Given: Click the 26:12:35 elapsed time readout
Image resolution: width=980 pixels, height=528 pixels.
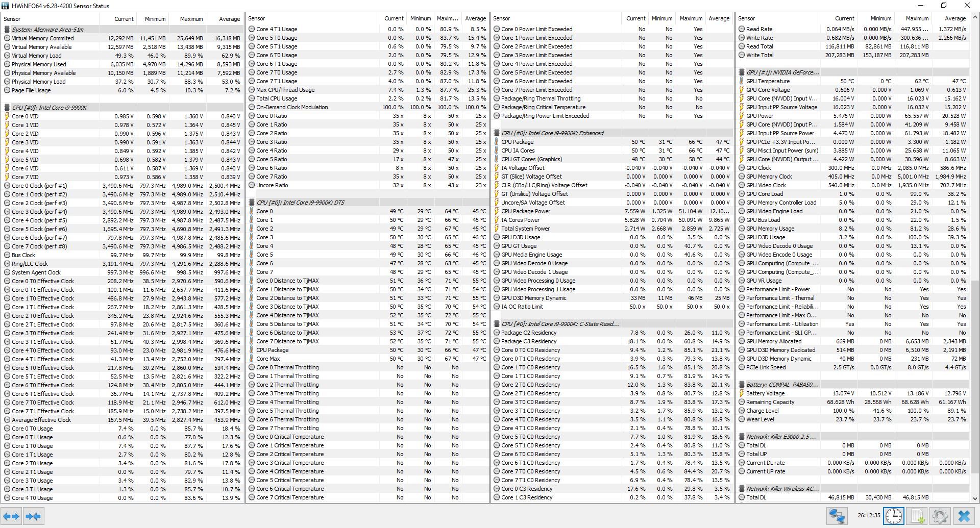Looking at the screenshot, I should point(869,515).
